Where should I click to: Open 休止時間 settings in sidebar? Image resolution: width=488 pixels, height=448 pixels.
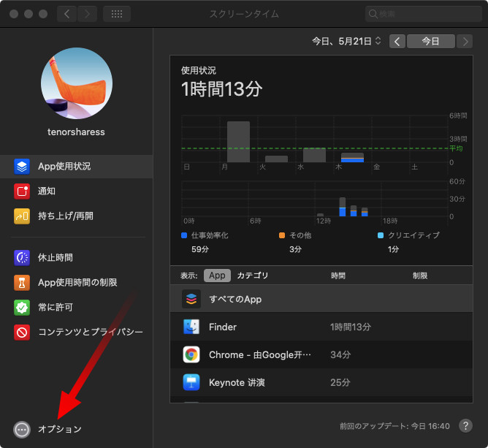pyautogui.click(x=56, y=258)
